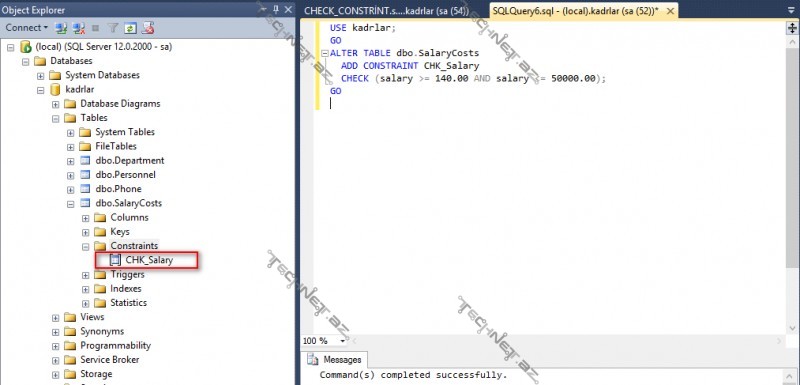Close the Object Explorer panel
Image resolution: width=800 pixels, height=385 pixels.
coord(288,9)
